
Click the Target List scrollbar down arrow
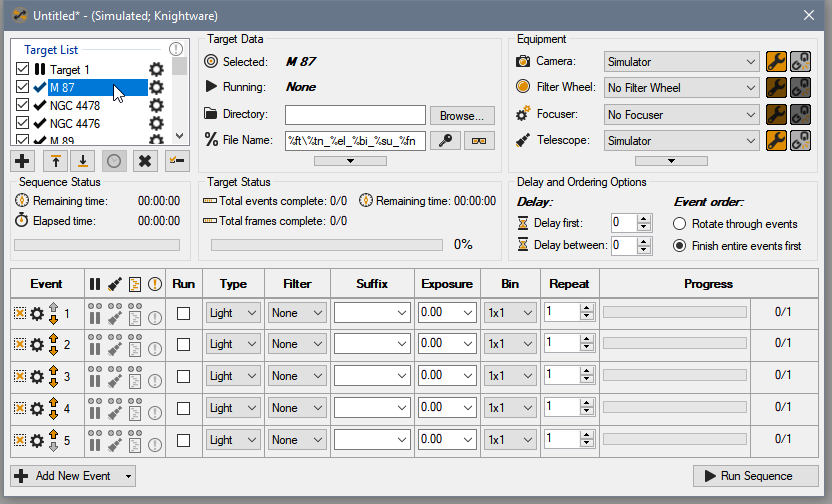coord(180,136)
